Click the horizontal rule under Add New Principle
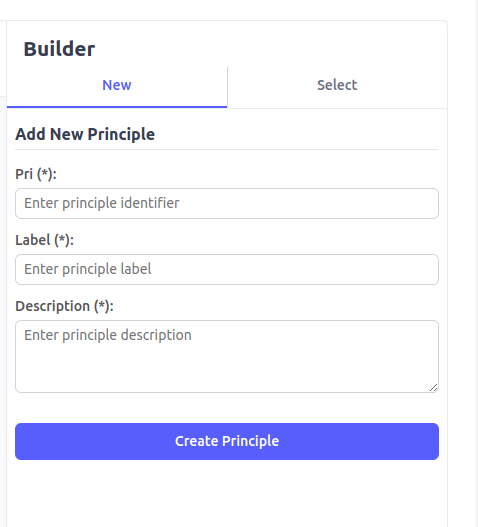This screenshot has height=527, width=478. click(x=227, y=149)
